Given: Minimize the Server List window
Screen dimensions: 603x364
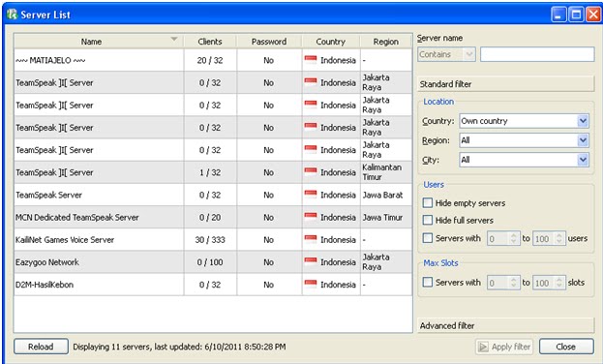Looking at the screenshot, I should pos(558,15).
